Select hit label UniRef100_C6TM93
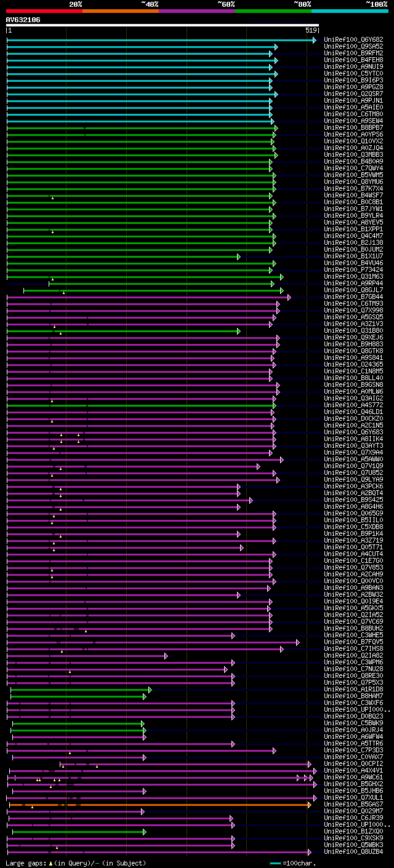Viewport: 394px width, 868px height. tap(353, 304)
